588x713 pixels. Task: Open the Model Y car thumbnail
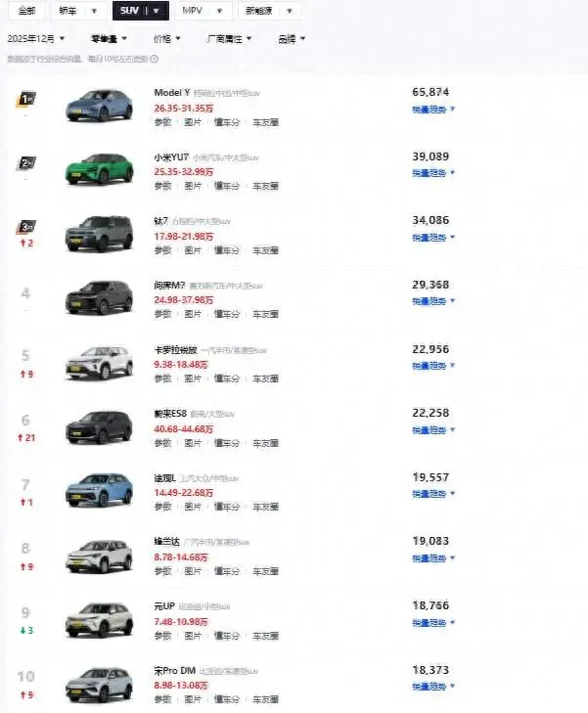point(98,106)
